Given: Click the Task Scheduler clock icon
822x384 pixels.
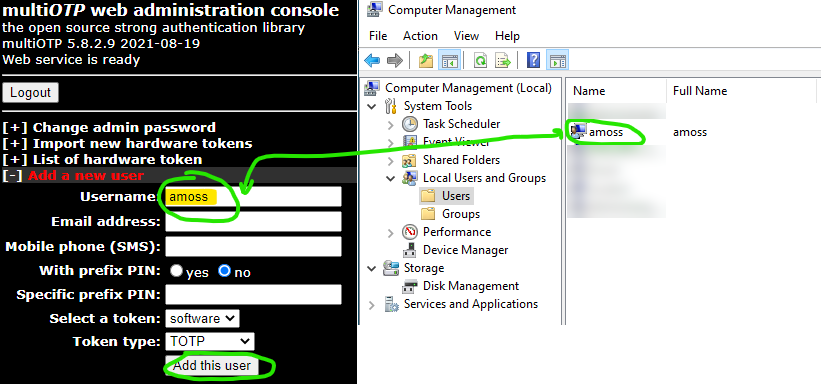Looking at the screenshot, I should (x=410, y=124).
